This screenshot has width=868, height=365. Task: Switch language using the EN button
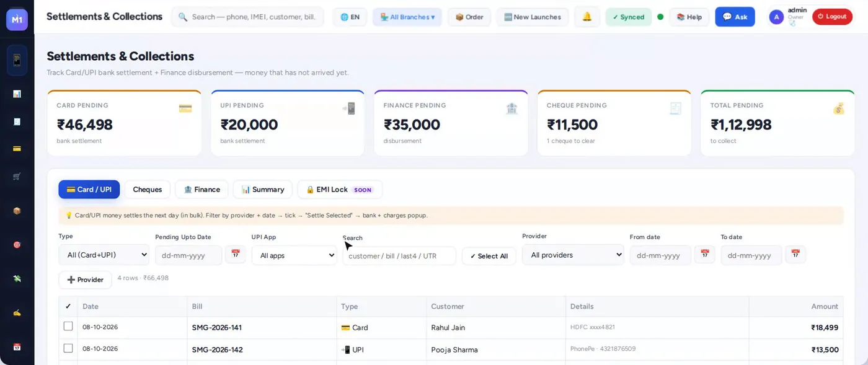tap(350, 17)
